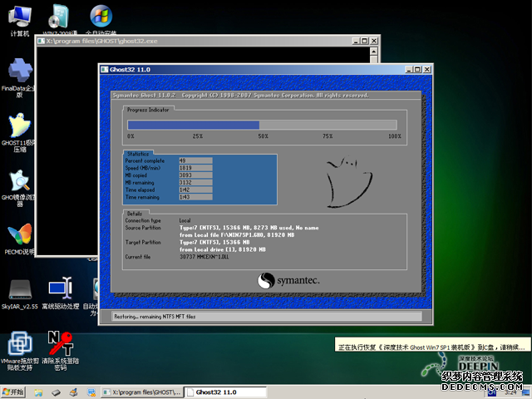Click the 开始 start button
This screenshot has height=399, width=532.
coord(13,392)
